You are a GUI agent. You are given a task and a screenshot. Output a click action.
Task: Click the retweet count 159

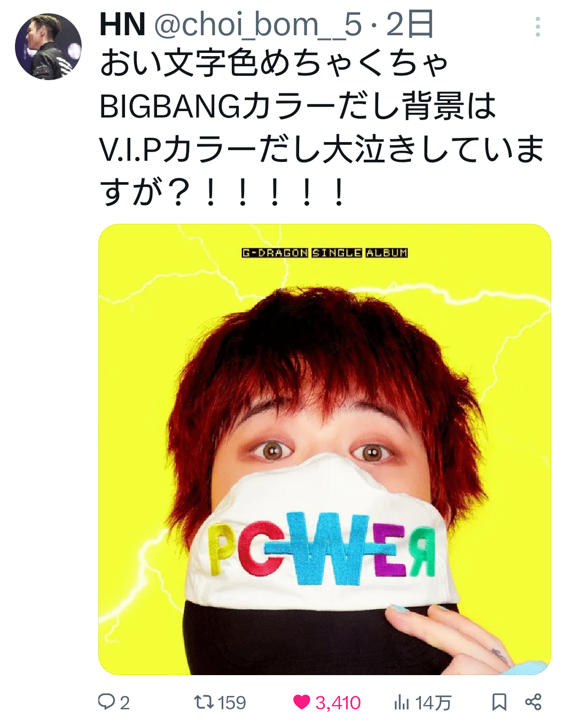tap(232, 702)
